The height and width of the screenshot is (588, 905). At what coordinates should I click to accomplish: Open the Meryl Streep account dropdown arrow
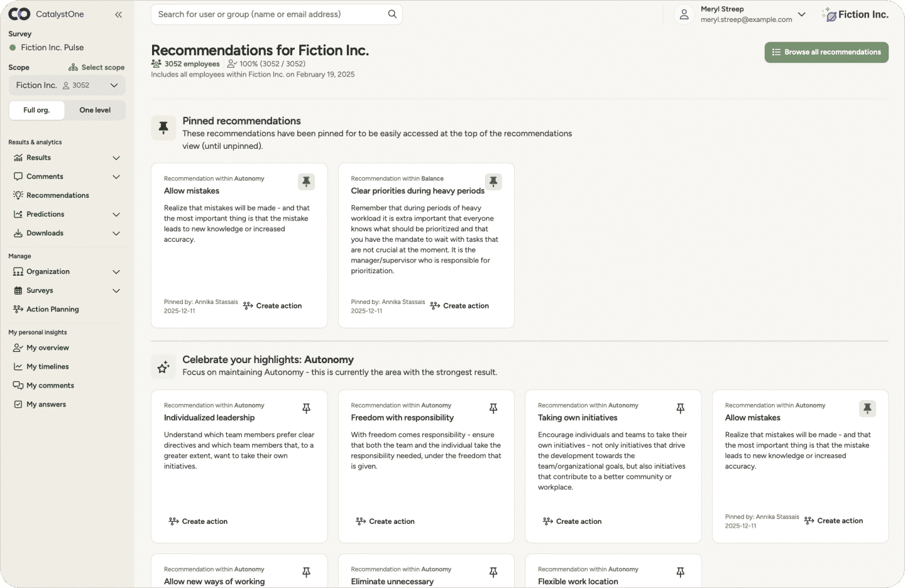click(x=802, y=14)
